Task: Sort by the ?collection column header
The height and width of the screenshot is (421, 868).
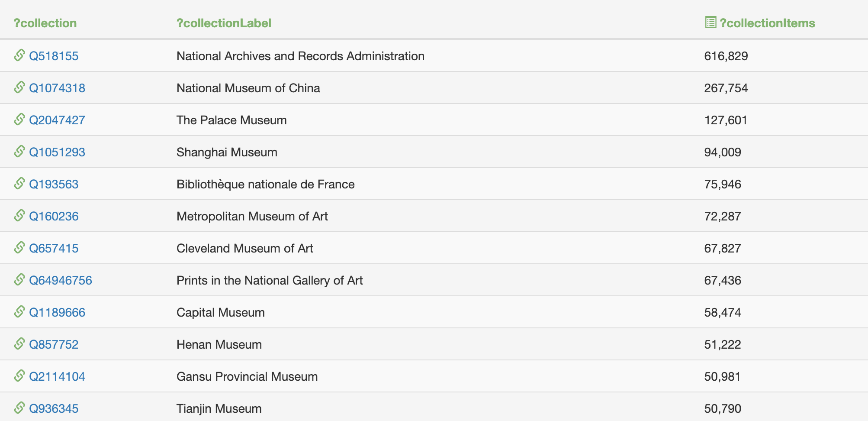Action: pyautogui.click(x=45, y=23)
